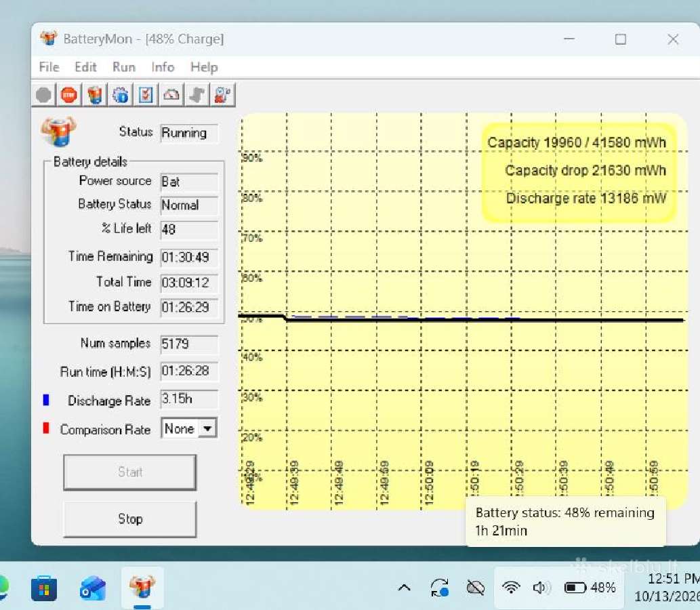The width and height of the screenshot is (700, 610).
Task: Click the blue Discharge Rate color marker
Action: click(46, 400)
